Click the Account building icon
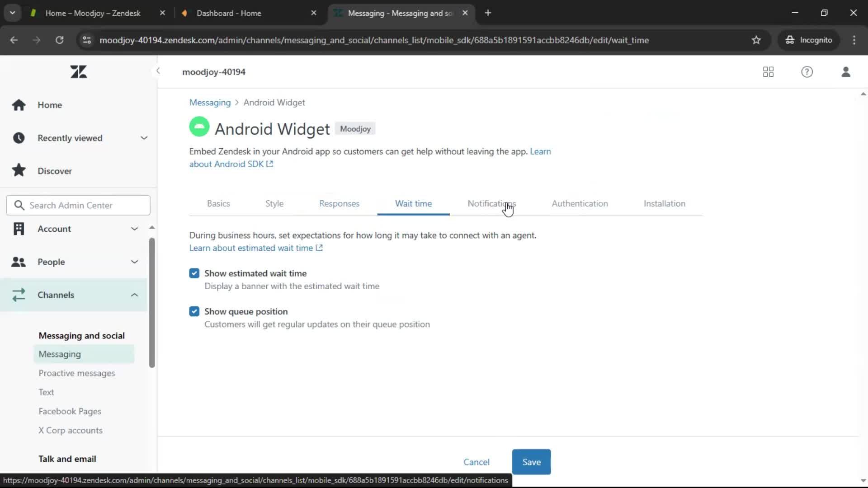 pos(19,229)
